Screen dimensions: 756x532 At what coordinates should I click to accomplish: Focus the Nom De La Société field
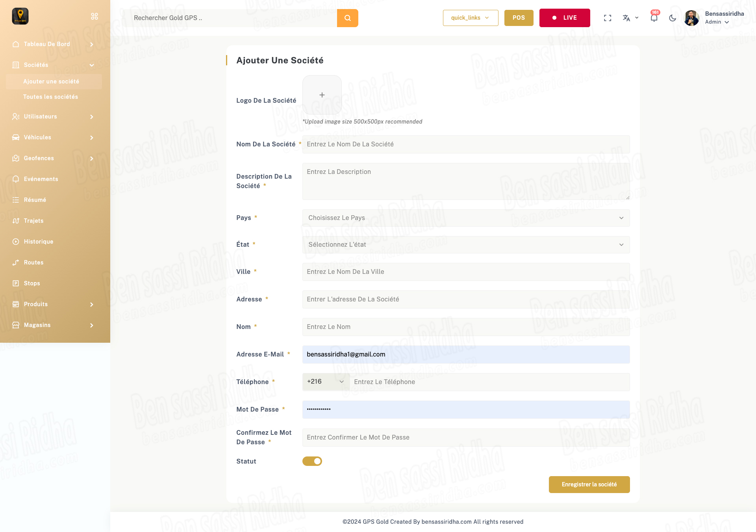pos(466,144)
